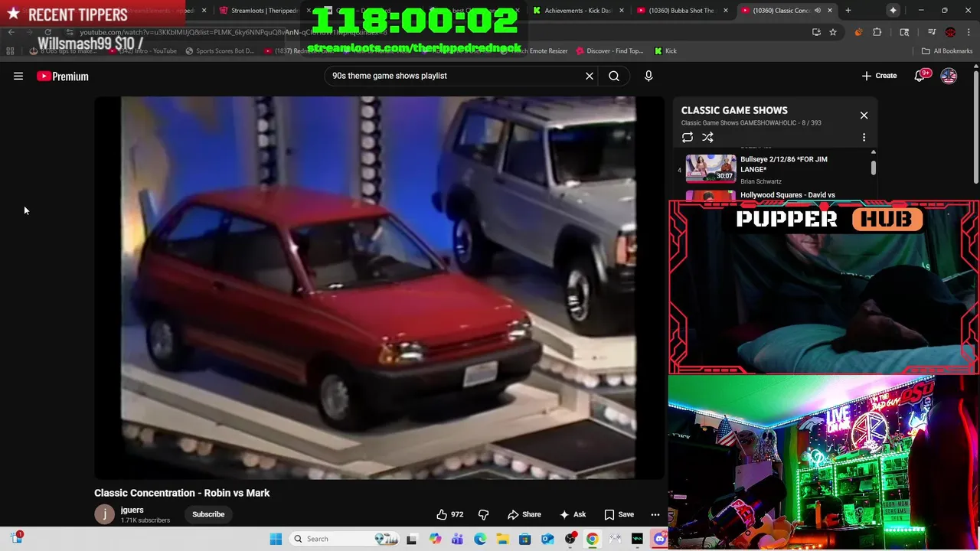Switch to the Streamloots browser tab
The height and width of the screenshot is (551, 980).
[264, 11]
